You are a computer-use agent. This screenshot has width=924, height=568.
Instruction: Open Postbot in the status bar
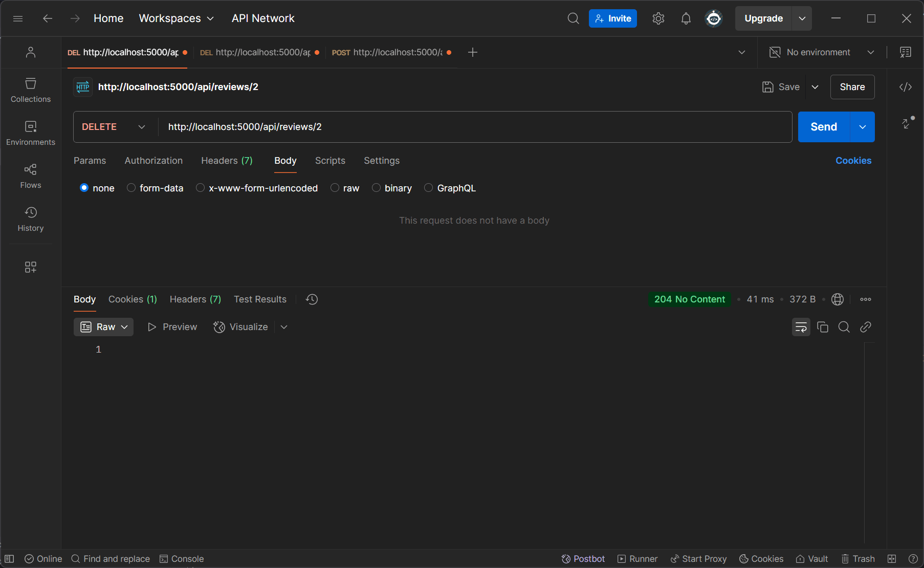[x=583, y=559]
